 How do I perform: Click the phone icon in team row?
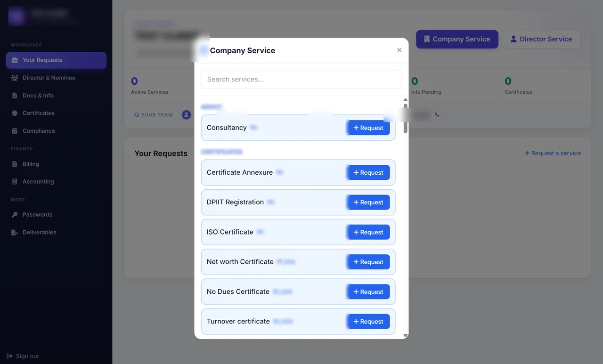437,114
